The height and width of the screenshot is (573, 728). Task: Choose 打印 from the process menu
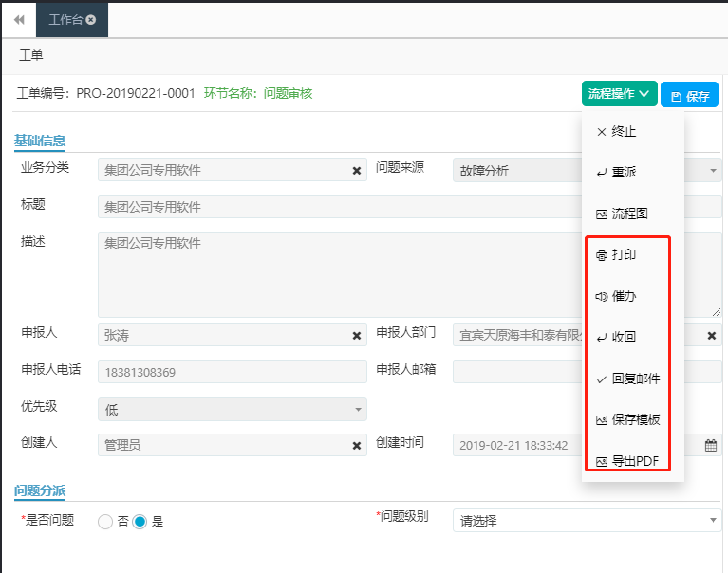(x=624, y=255)
